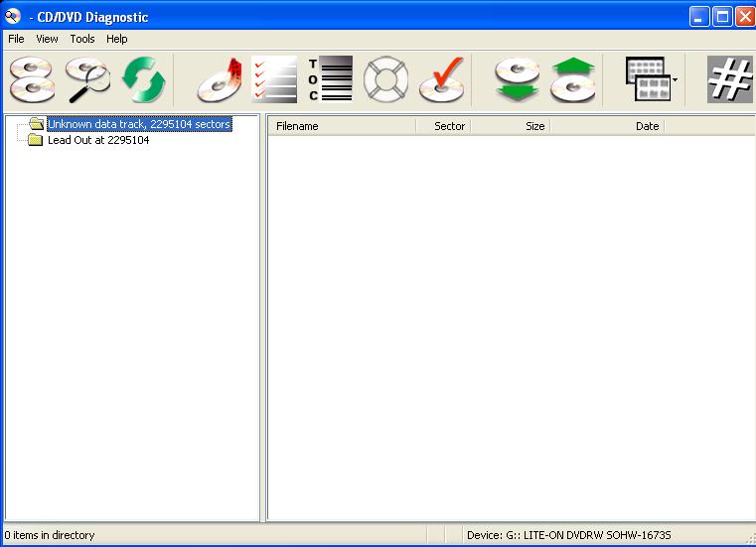The width and height of the screenshot is (756, 547).
Task: Sort by the Sector column header
Action: point(443,126)
